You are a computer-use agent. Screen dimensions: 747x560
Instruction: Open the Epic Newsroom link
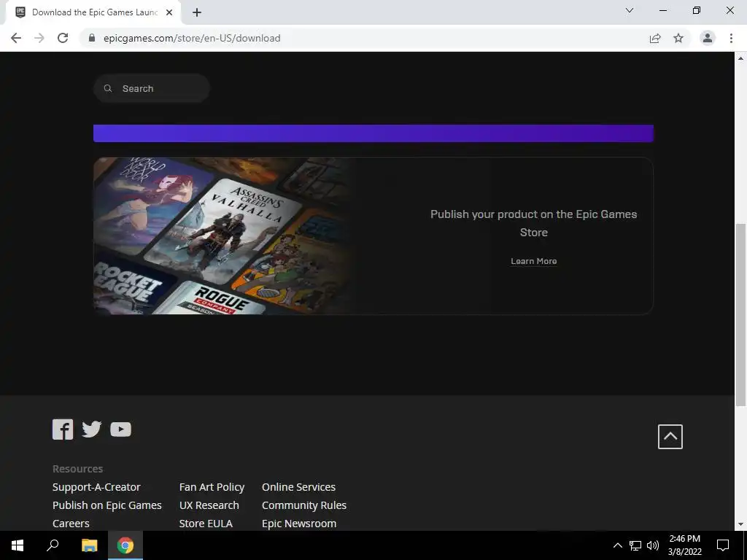[x=299, y=524]
